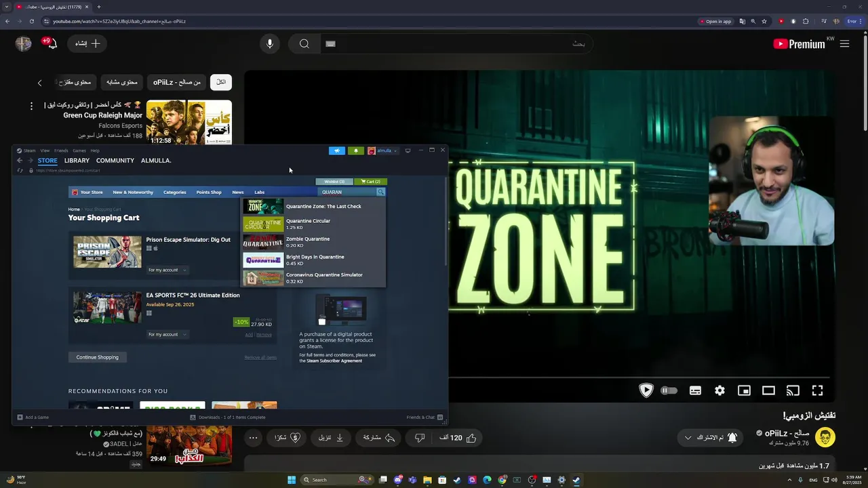Click the تنزيل download button

pyautogui.click(x=331, y=438)
